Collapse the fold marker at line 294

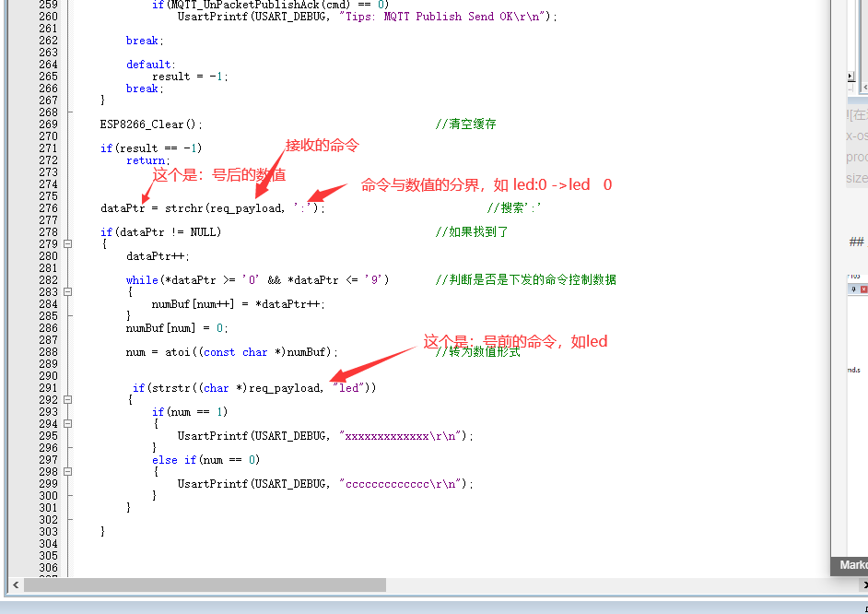tap(67, 423)
